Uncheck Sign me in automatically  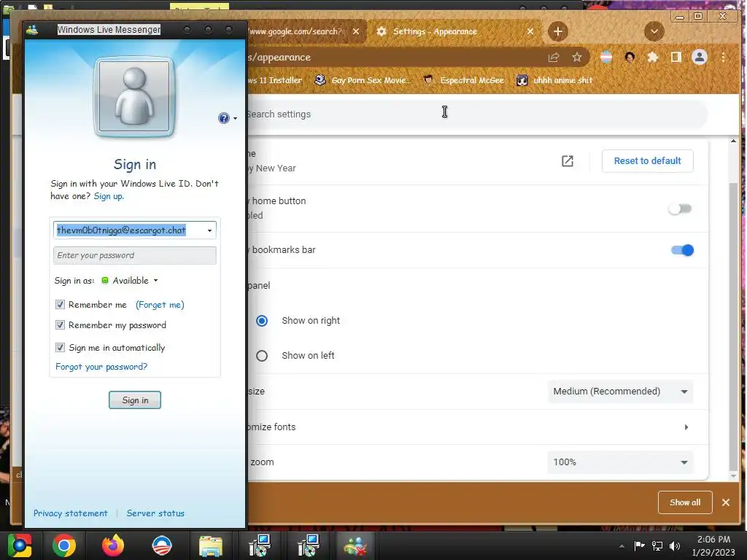60,348
